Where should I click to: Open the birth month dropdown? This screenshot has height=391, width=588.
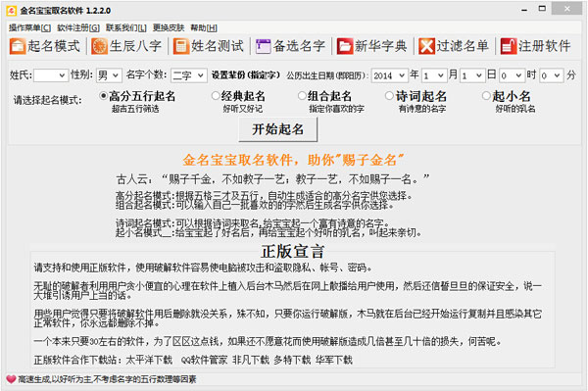[434, 75]
